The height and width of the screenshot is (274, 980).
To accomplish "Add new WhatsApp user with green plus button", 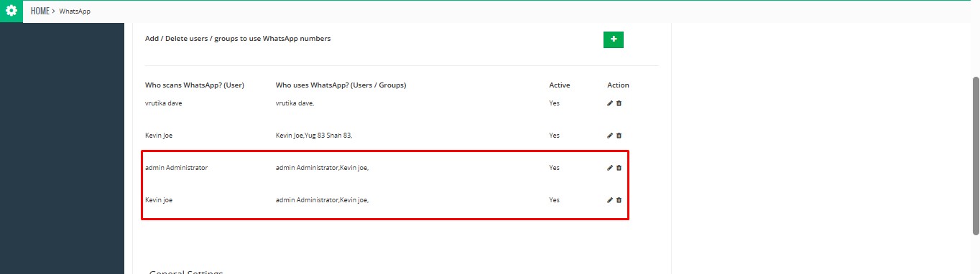I will pyautogui.click(x=614, y=39).
